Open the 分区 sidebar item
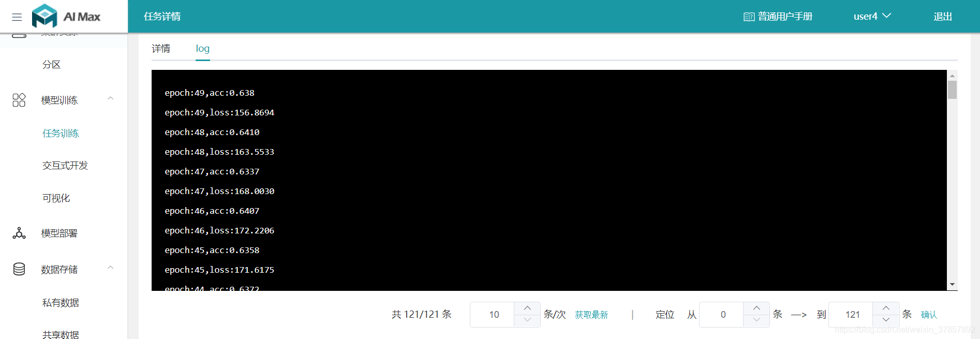 click(51, 65)
